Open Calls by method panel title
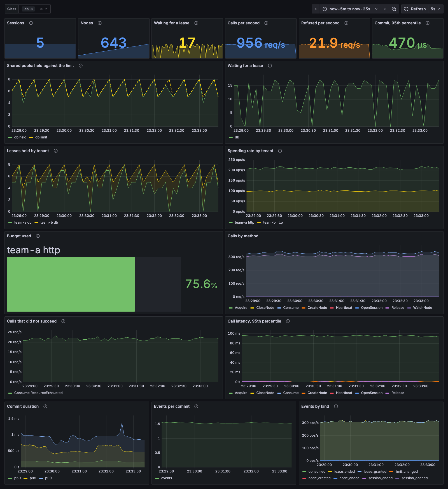This screenshot has width=448, height=489. 243,236
